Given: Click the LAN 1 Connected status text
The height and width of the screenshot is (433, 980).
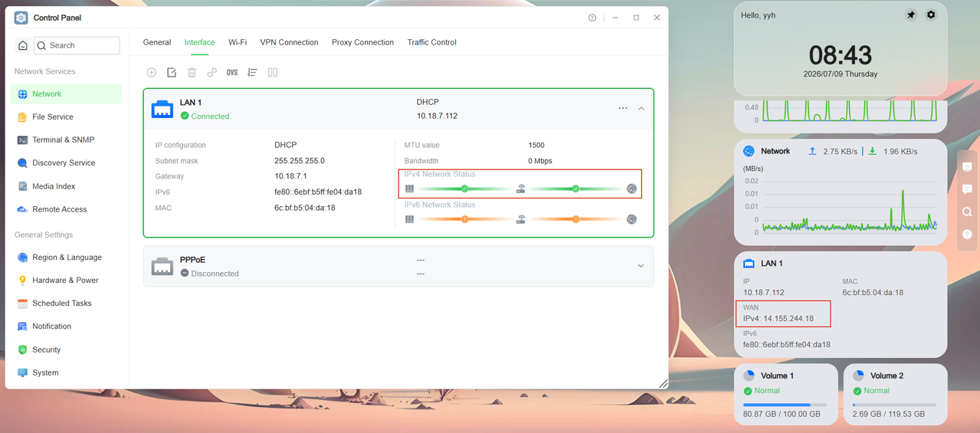Looking at the screenshot, I should [210, 116].
